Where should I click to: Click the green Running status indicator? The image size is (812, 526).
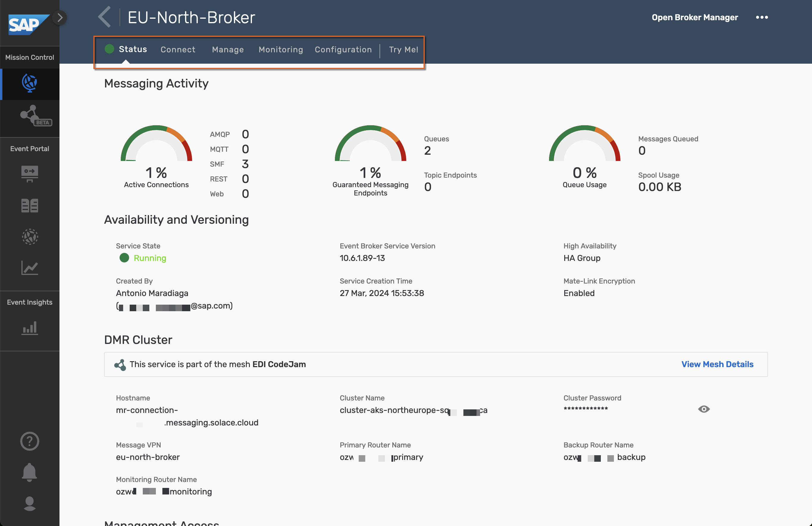[124, 258]
